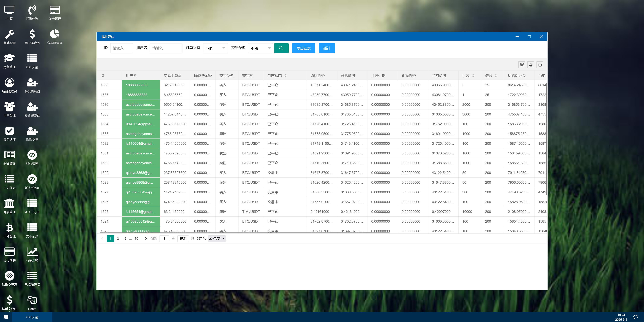The image size is (644, 322).
Task: Click the 导出记录 button
Action: point(304,48)
